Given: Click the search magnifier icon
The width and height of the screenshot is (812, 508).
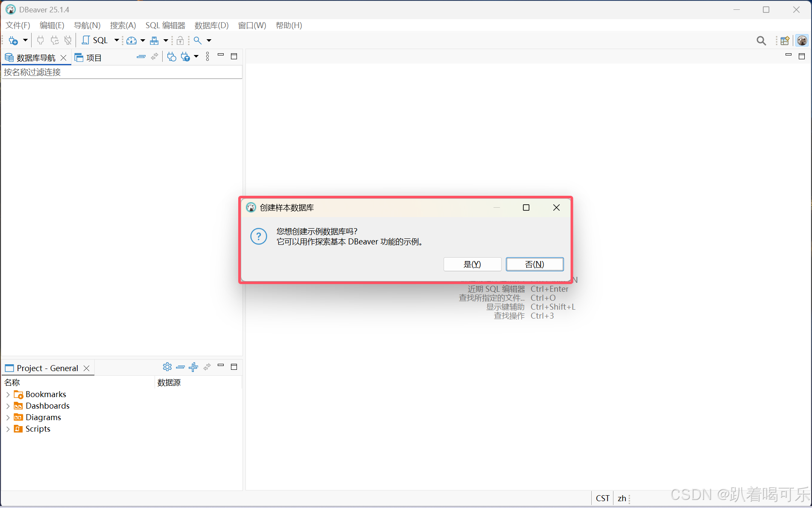Looking at the screenshot, I should coord(197,40).
